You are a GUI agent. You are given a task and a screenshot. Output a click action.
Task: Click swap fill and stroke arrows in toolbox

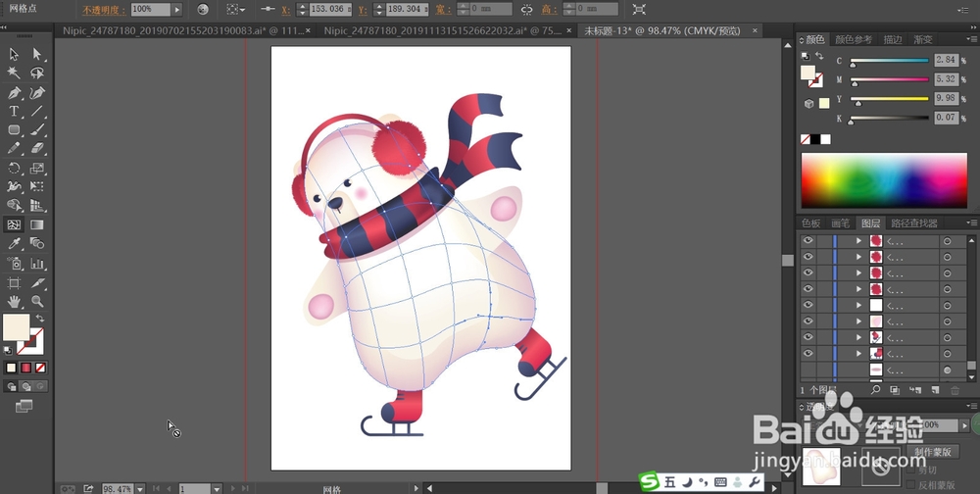[x=40, y=319]
